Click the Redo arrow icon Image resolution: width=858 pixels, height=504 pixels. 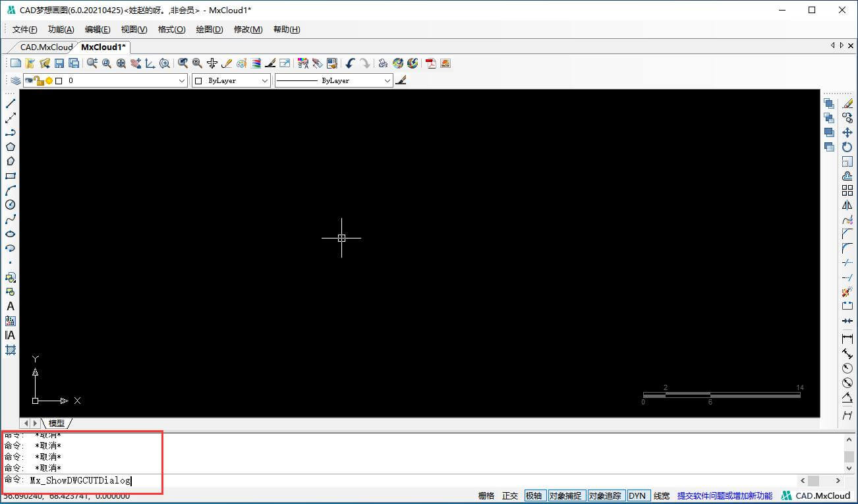[364, 63]
